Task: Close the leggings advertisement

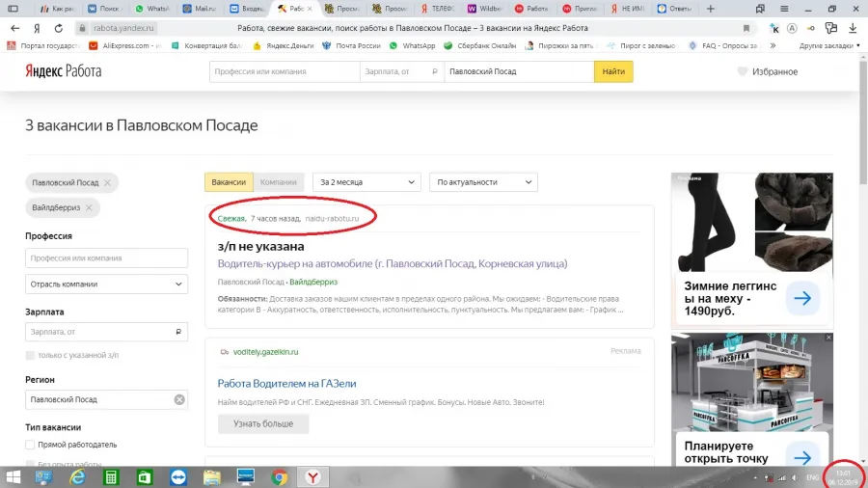Action: [x=828, y=177]
